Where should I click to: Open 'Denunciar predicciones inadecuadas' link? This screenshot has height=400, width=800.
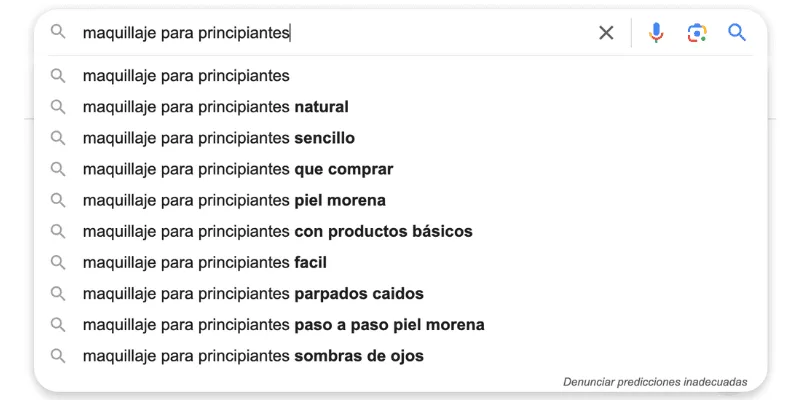(654, 381)
